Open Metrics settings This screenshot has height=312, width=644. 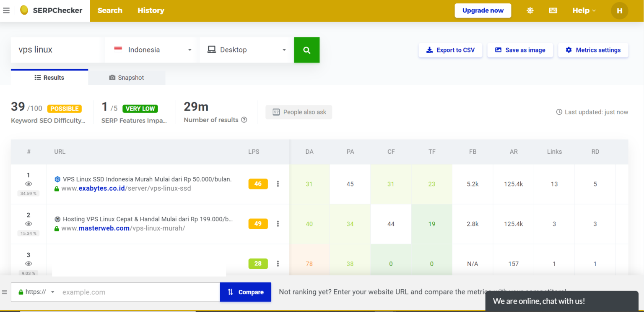coord(593,50)
